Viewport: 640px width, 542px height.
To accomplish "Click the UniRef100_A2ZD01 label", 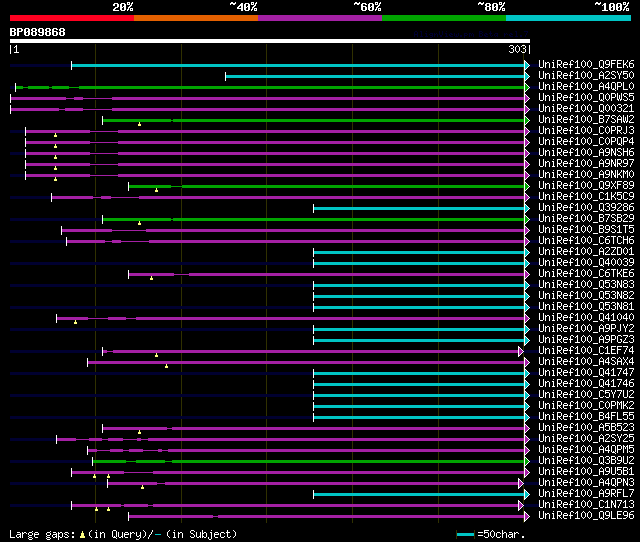I will click(x=586, y=252).
